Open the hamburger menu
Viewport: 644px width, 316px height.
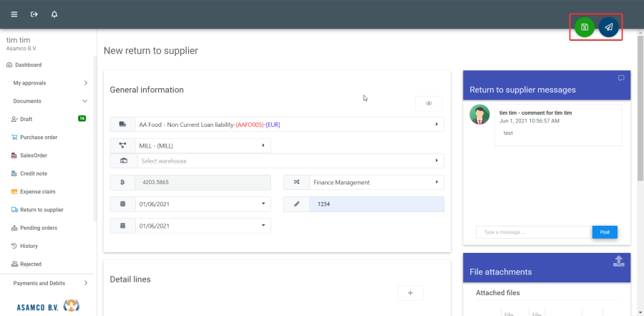point(14,14)
